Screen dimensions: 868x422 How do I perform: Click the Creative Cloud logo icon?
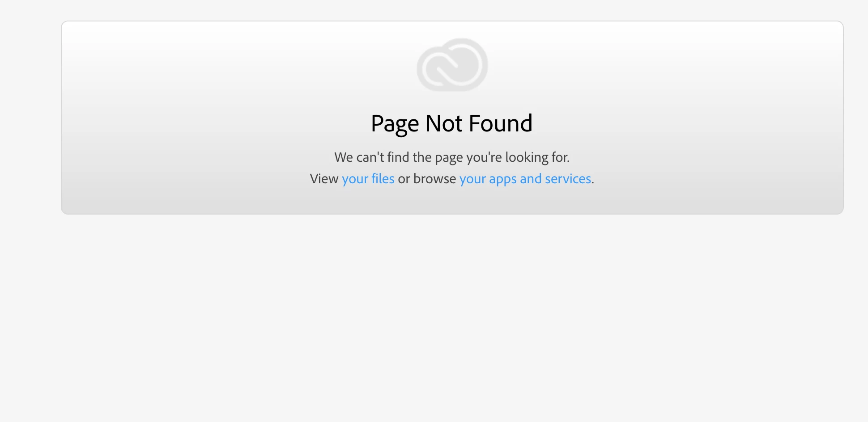coord(452,65)
